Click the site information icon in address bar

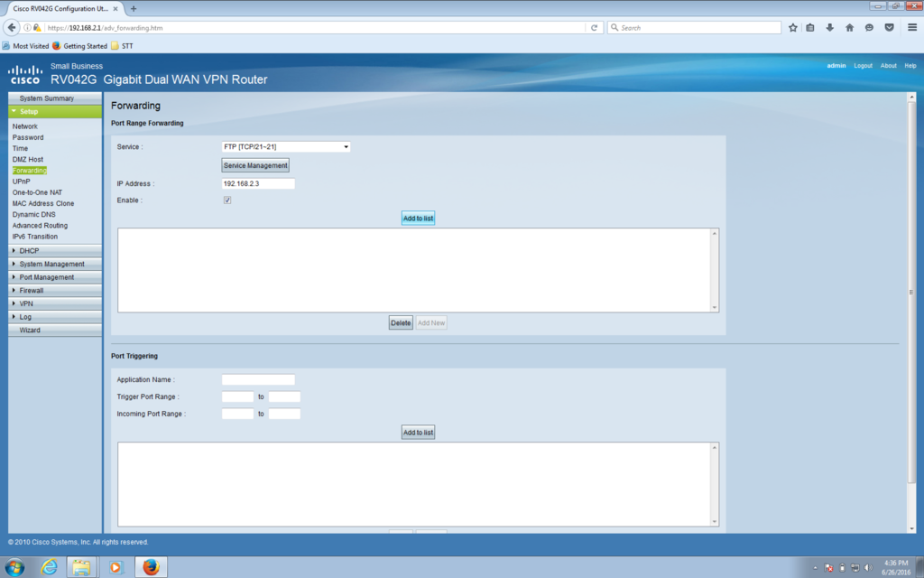pyautogui.click(x=27, y=28)
